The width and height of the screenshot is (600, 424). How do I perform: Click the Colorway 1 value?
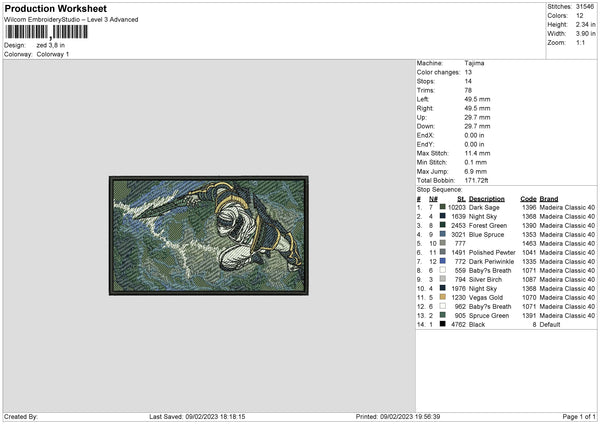[x=54, y=54]
